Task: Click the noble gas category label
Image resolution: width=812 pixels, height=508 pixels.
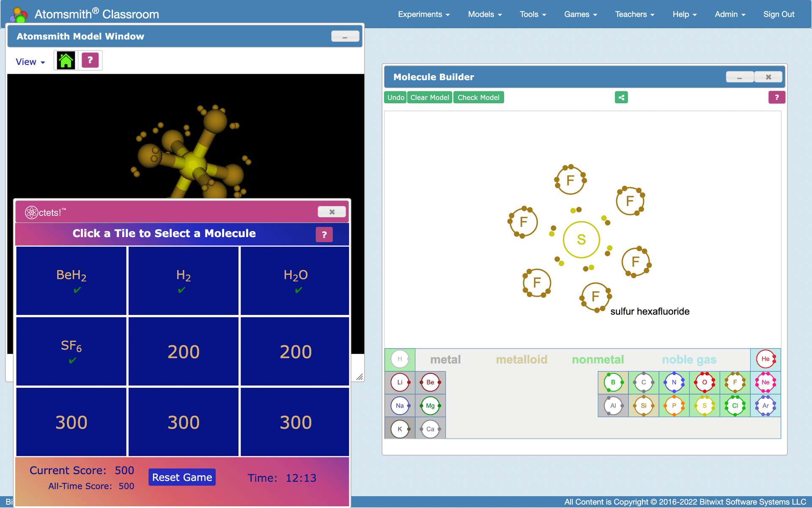Action: [x=689, y=360]
